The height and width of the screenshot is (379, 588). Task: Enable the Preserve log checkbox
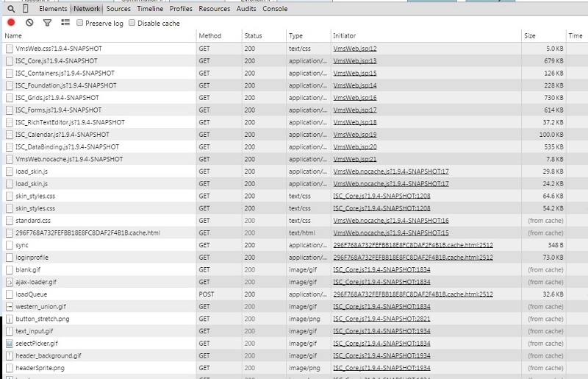click(x=80, y=23)
